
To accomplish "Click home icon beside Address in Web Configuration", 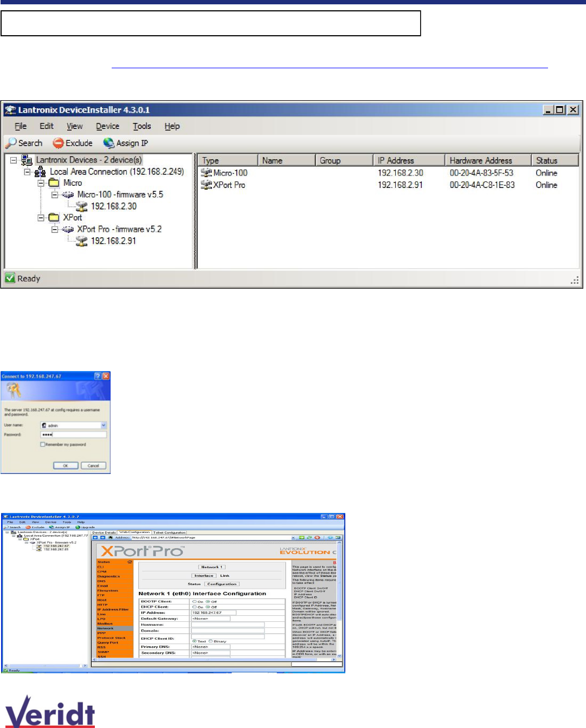I will [110, 538].
